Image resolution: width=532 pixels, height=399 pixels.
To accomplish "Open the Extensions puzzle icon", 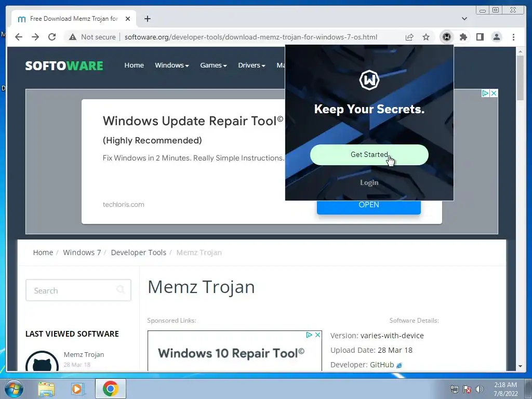I will tap(463, 37).
